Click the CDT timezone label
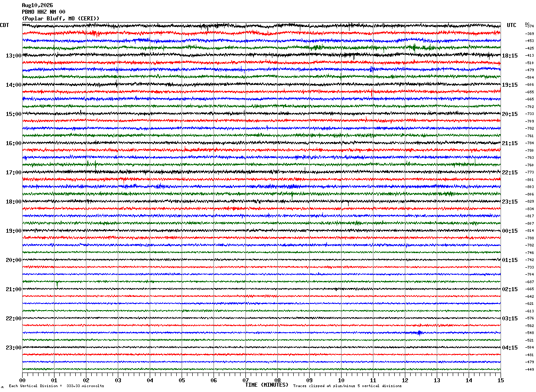The width and height of the screenshot is (536, 392). [x=4, y=25]
